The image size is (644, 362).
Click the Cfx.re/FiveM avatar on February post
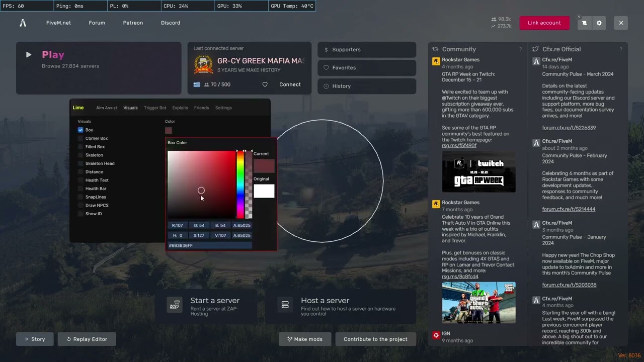coord(536,142)
